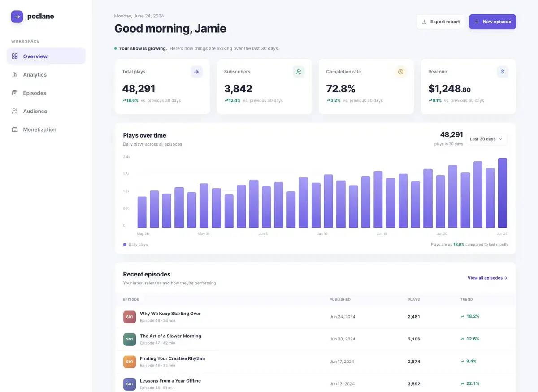Select Audience in the sidebar
The width and height of the screenshot is (538, 392).
46,111
